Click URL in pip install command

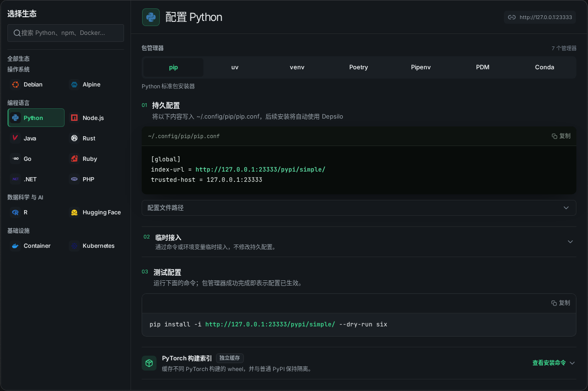click(270, 324)
